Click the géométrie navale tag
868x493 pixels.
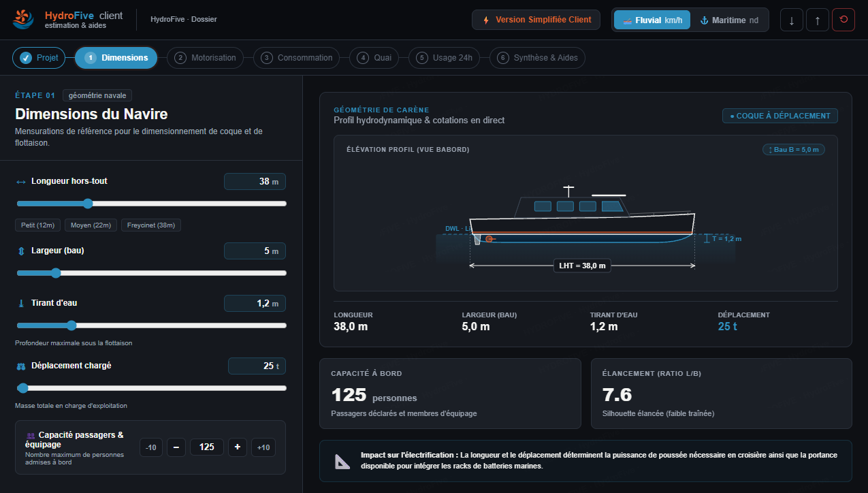(97, 95)
